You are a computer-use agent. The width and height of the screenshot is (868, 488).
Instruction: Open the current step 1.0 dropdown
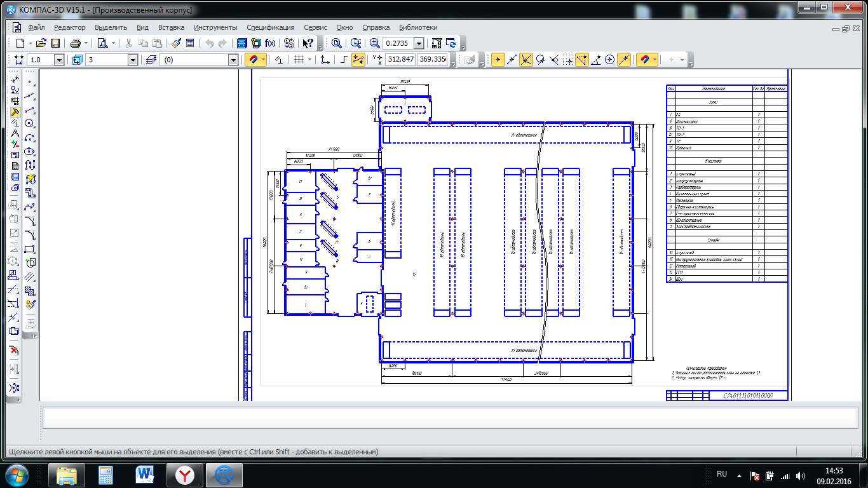(59, 60)
